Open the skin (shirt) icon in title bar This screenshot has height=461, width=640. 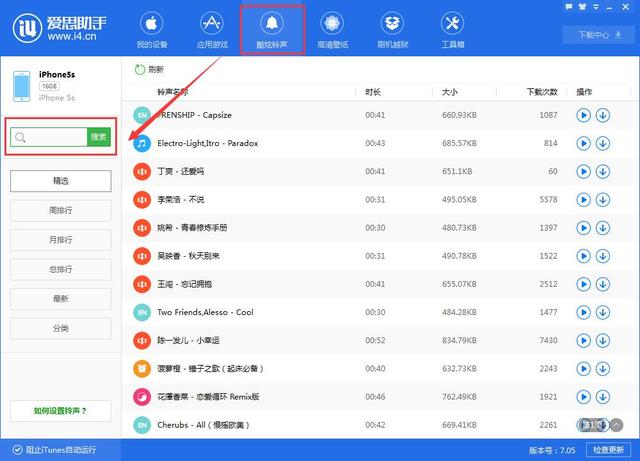[582, 7]
